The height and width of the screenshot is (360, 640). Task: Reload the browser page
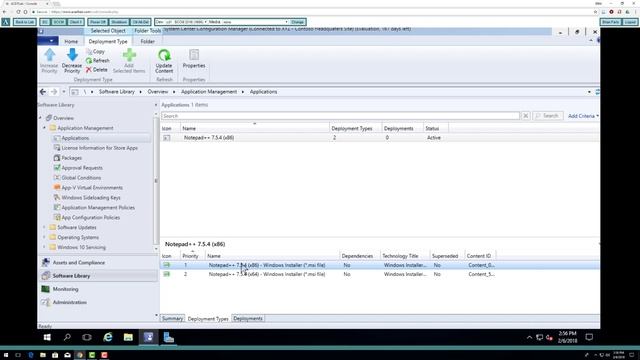click(18, 12)
